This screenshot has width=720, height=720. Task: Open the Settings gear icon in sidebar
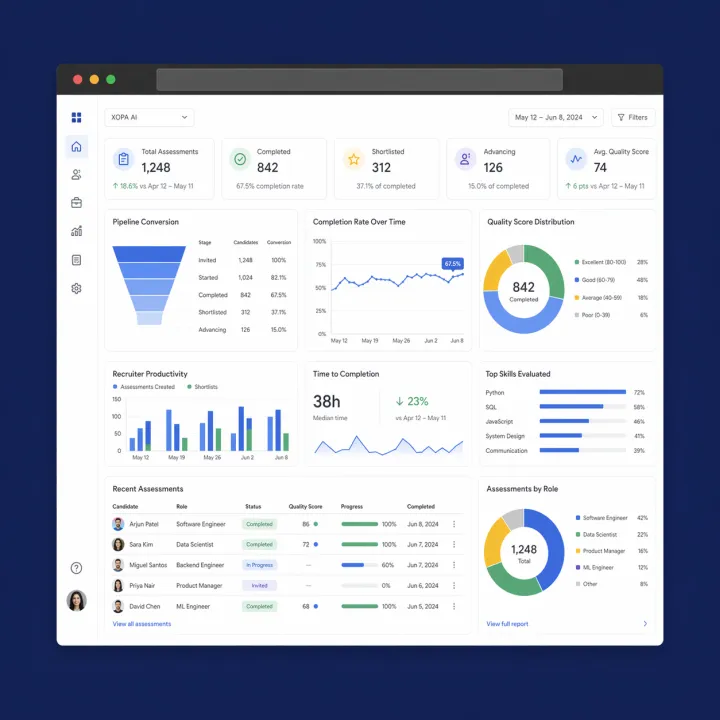(x=76, y=288)
